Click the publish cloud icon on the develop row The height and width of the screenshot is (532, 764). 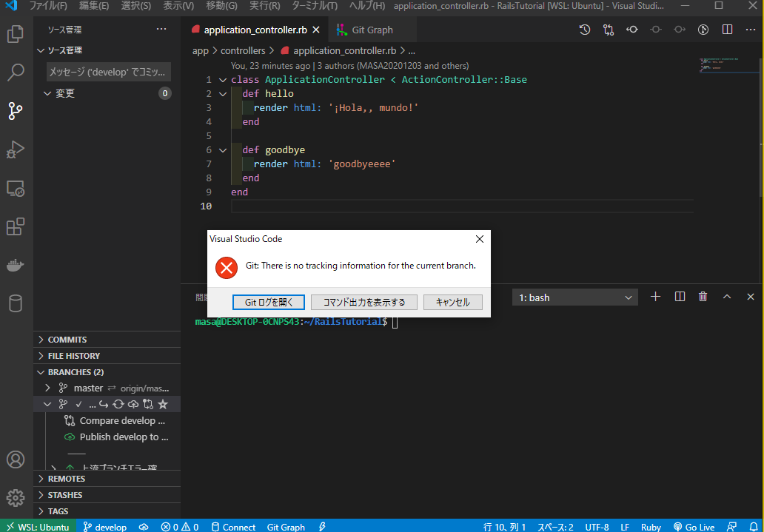point(133,404)
